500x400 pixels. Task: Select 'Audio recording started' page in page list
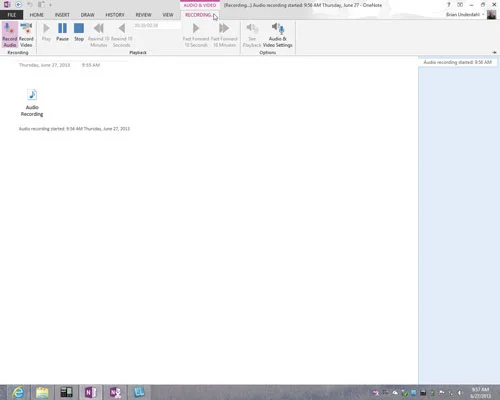click(457, 62)
